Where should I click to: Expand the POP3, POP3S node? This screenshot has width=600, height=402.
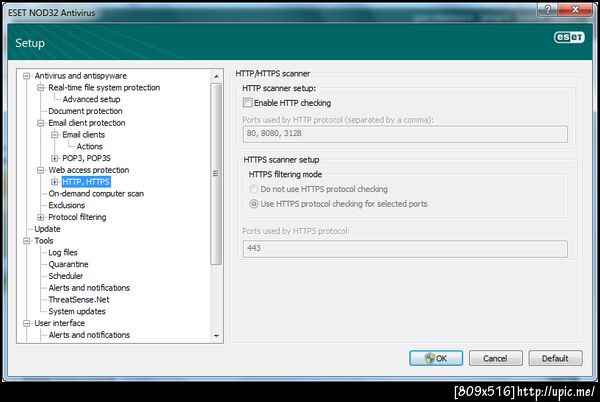tap(55, 158)
